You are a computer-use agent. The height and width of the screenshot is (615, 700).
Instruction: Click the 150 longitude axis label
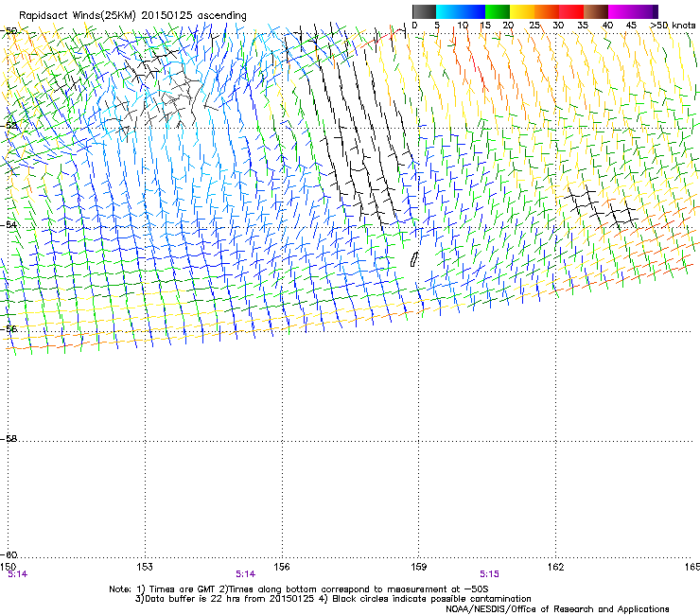pyautogui.click(x=8, y=567)
